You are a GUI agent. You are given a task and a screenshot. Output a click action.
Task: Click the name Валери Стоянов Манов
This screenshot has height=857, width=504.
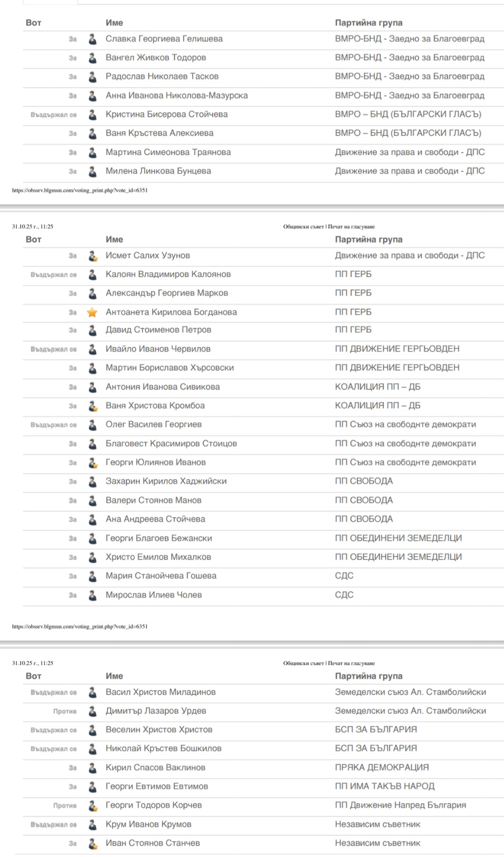(153, 500)
